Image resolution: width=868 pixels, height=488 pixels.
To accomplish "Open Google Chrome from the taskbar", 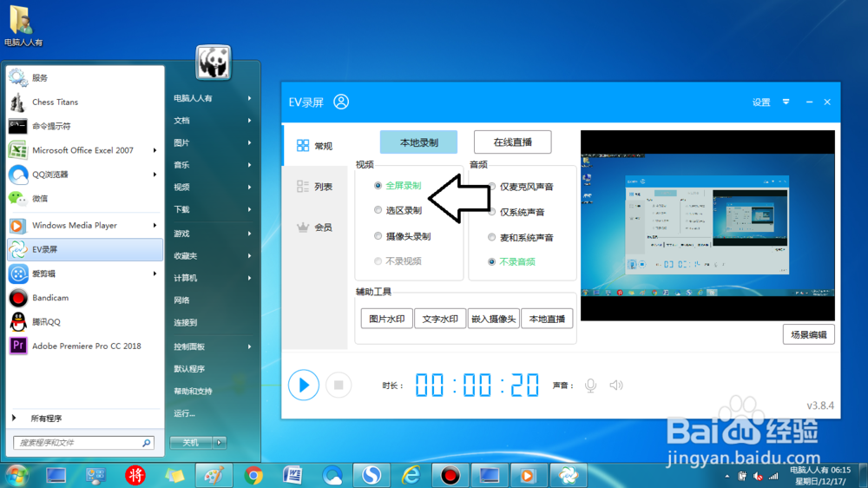I will point(253,476).
